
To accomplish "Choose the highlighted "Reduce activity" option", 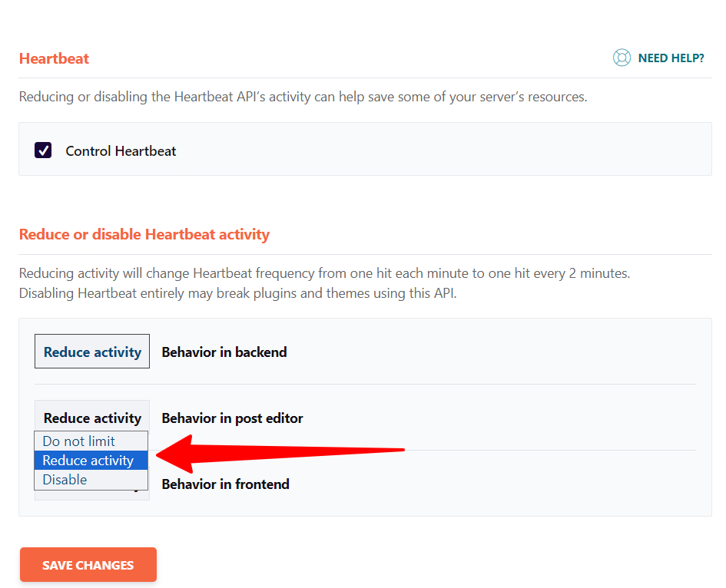I will [x=91, y=460].
